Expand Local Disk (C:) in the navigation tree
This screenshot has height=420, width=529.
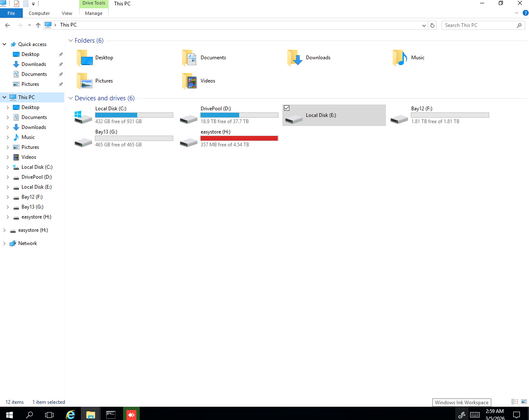[x=8, y=167]
